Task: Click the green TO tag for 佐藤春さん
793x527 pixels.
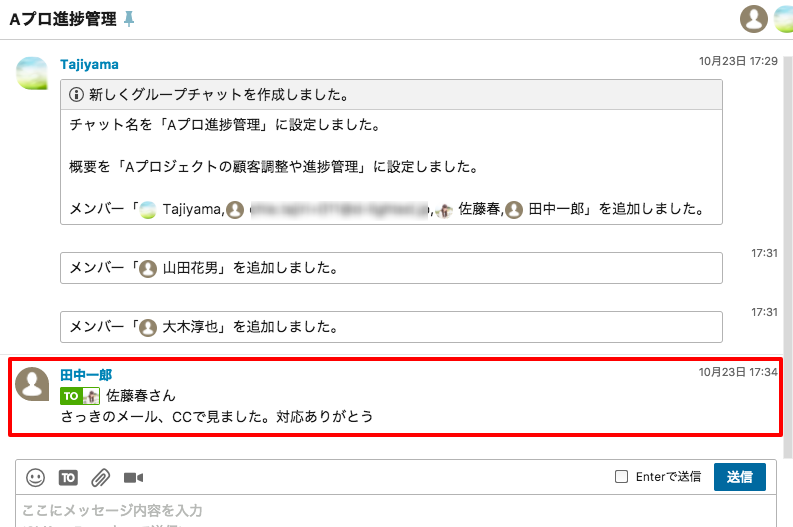Action: 80,396
